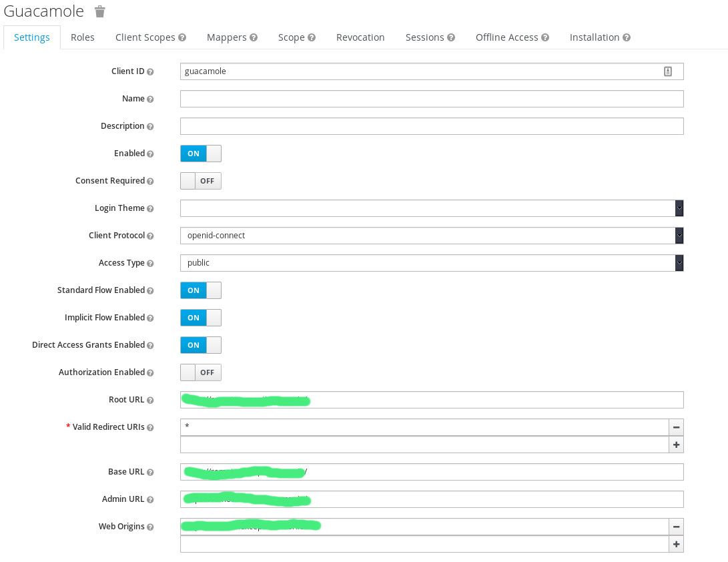Add a new Web Origins row
Viewport: 728px width, 562px height.
coord(676,544)
